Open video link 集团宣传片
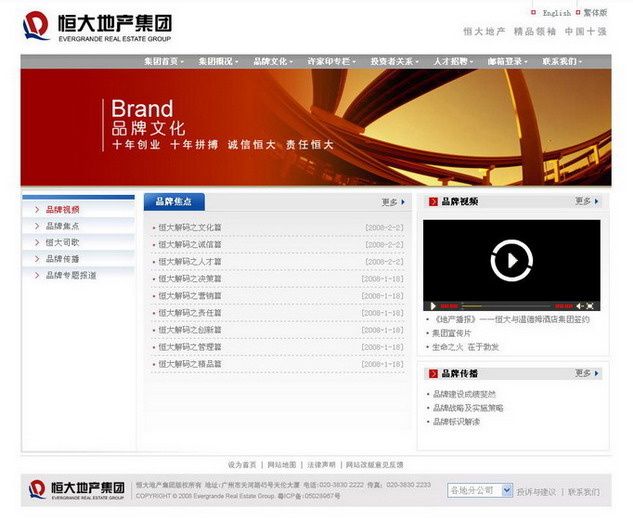Image resolution: width=633 pixels, height=520 pixels. pyautogui.click(x=451, y=333)
